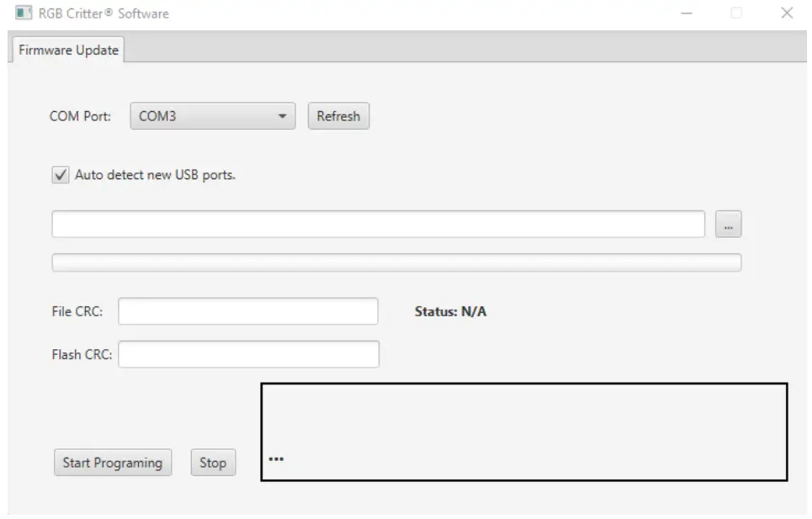Click the Stop button
Viewport: 812px width, 519px height.
213,462
